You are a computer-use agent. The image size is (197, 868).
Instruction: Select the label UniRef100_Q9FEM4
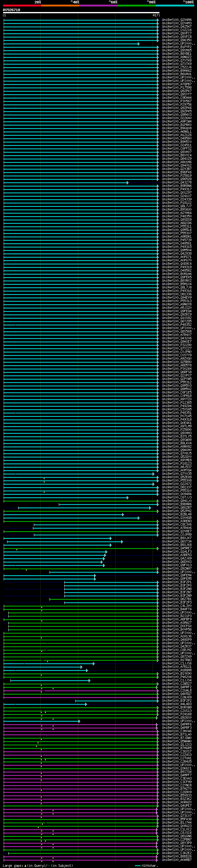pos(176,575)
